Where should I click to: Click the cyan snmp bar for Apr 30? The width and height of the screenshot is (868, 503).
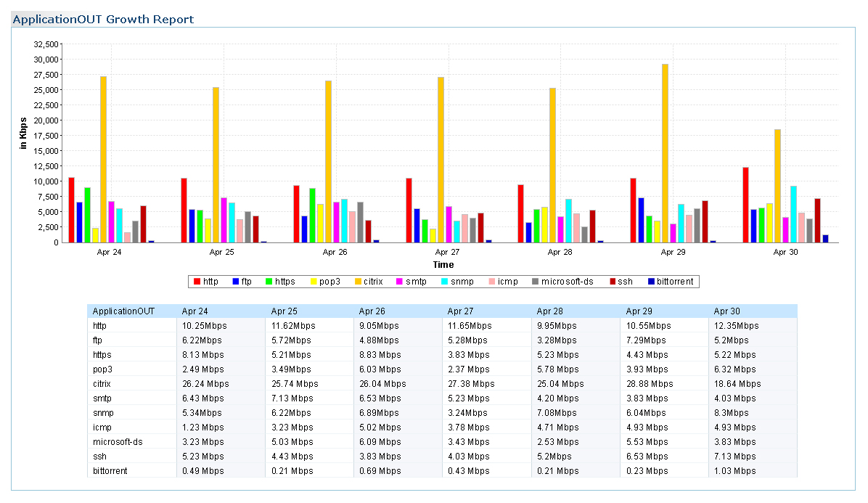(x=793, y=214)
